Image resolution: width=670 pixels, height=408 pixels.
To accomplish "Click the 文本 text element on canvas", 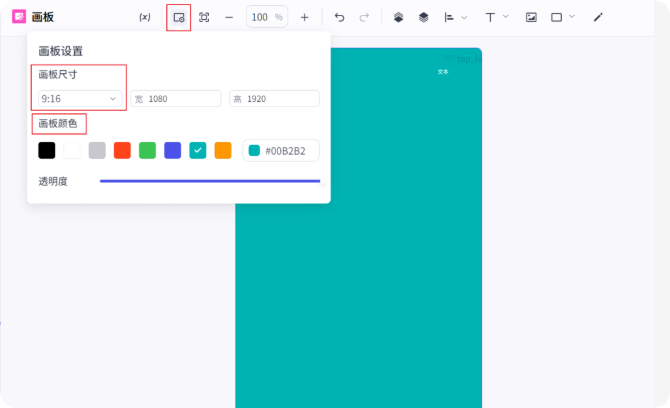I will pyautogui.click(x=443, y=72).
